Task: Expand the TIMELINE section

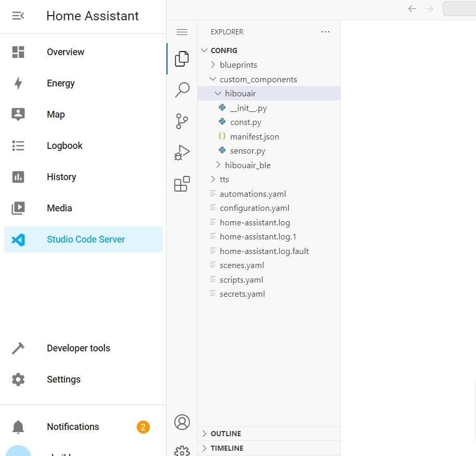Action: tap(269, 448)
